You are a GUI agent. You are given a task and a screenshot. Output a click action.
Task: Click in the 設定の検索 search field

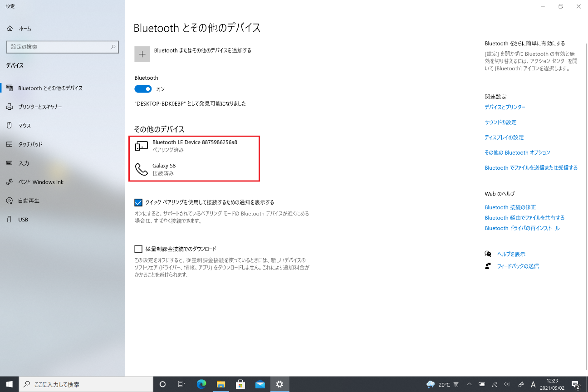click(62, 47)
